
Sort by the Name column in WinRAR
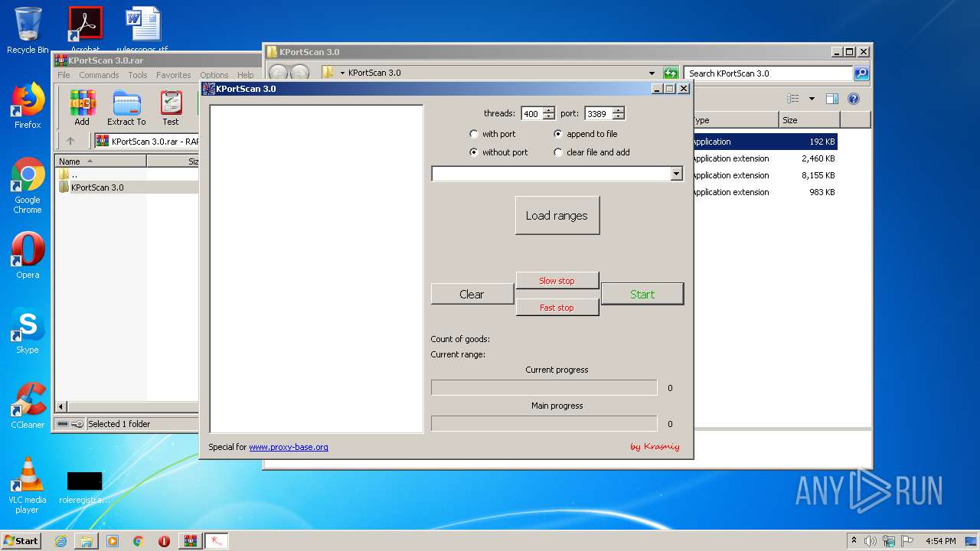[x=100, y=161]
